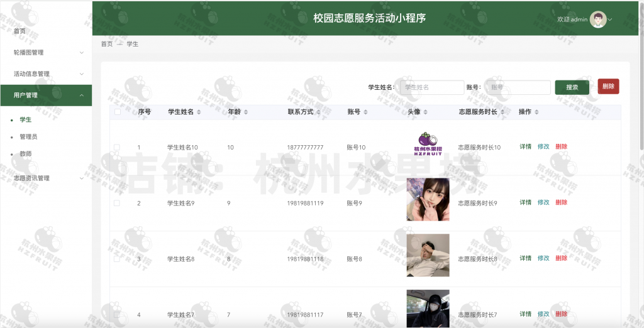Open 详情 for 学生姓名9
The width and height of the screenshot is (644, 328).
[525, 202]
